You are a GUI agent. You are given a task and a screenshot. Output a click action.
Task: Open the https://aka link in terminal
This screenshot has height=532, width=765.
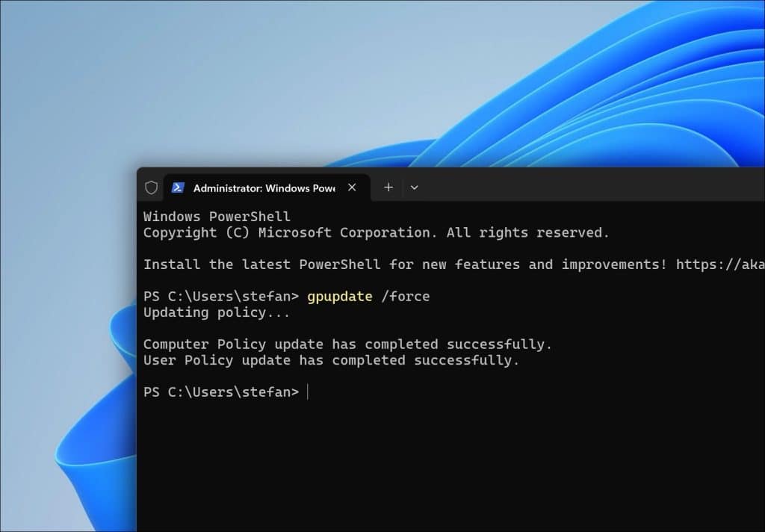(720, 265)
